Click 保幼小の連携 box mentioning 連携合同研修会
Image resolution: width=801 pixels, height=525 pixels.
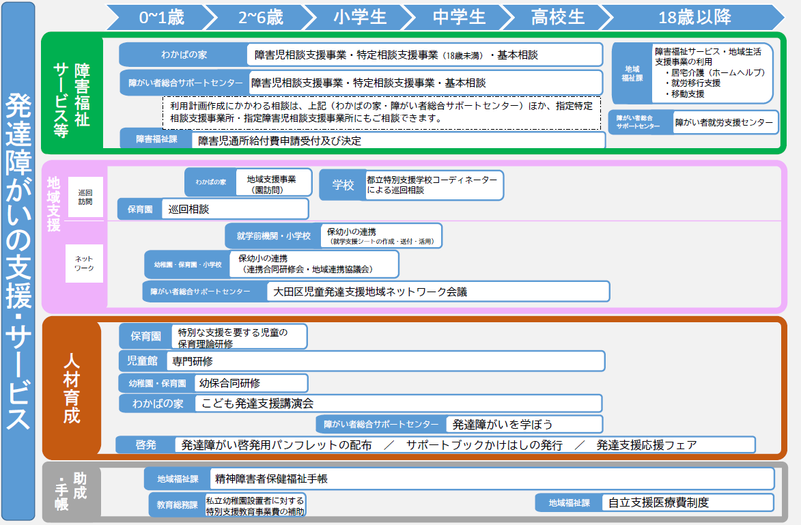click(x=314, y=265)
